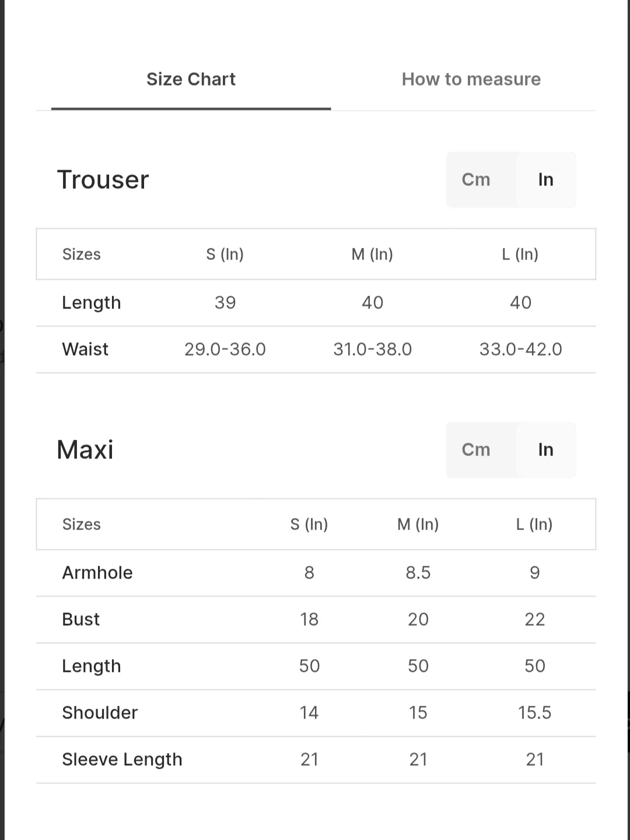
Task: Select In units for Maxi chart
Action: click(x=545, y=450)
